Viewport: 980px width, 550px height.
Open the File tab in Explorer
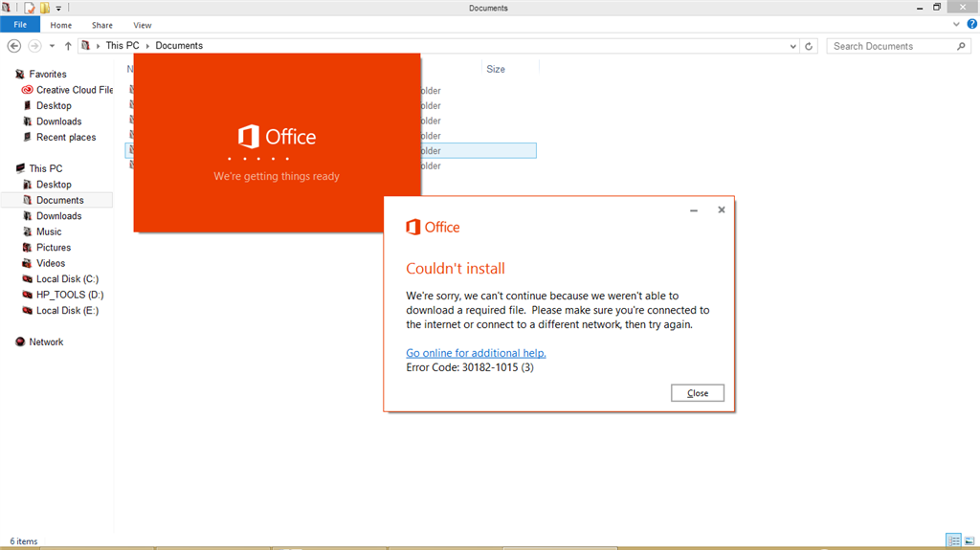tap(20, 25)
